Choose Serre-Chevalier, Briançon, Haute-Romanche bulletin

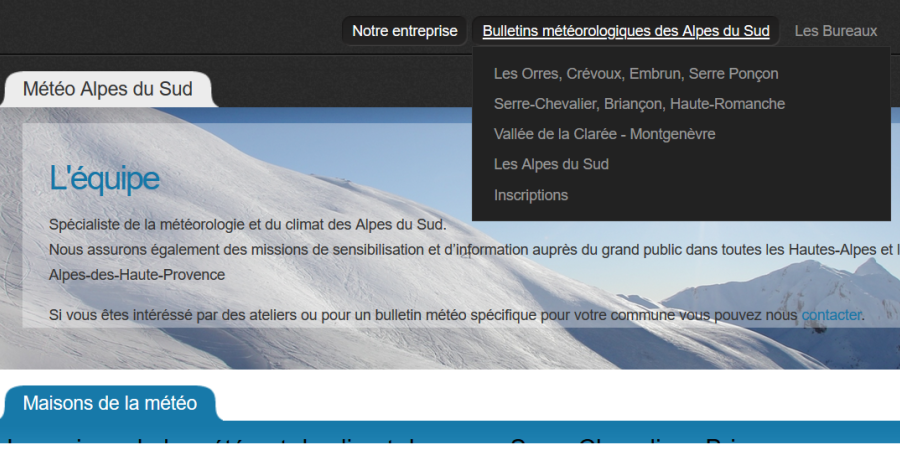pos(639,104)
